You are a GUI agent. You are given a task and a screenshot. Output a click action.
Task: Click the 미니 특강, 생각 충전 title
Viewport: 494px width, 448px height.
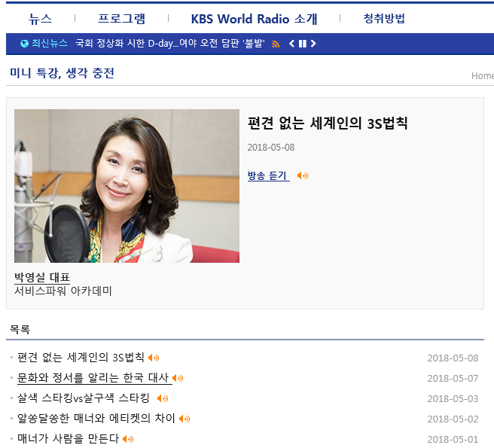62,73
